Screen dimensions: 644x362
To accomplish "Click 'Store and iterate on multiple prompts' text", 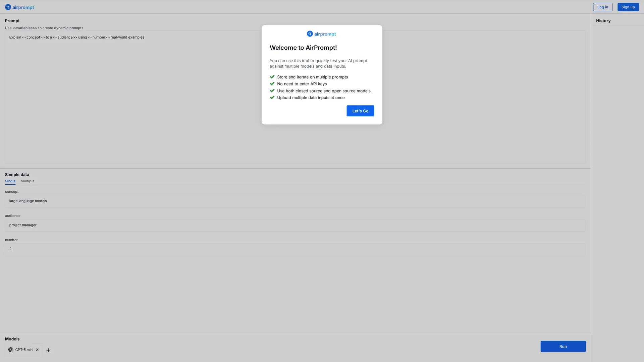I will (x=312, y=77).
